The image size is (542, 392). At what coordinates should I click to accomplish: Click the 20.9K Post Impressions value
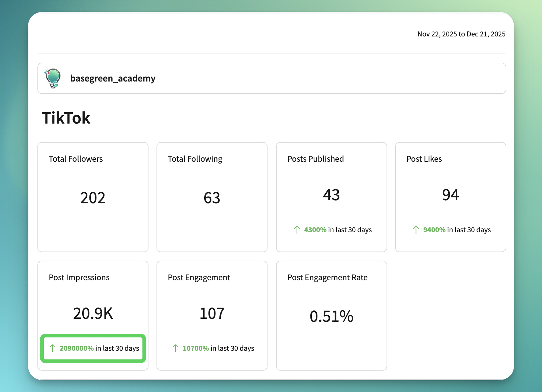93,313
